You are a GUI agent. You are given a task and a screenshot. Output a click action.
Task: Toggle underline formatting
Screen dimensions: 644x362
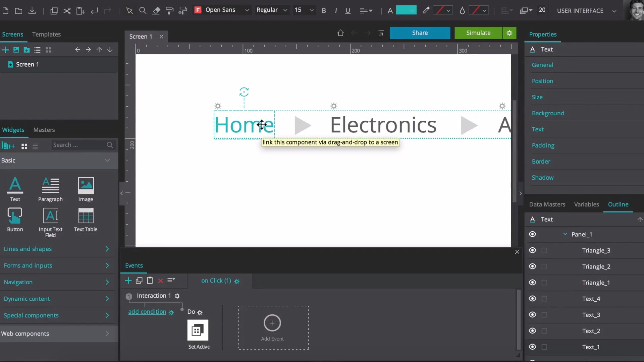348,11
